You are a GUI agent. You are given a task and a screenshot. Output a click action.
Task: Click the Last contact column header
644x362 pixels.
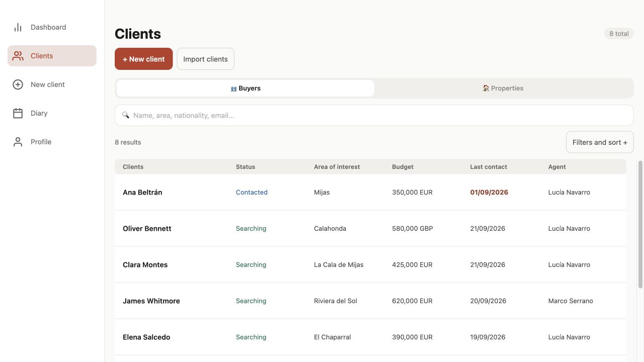click(x=489, y=167)
